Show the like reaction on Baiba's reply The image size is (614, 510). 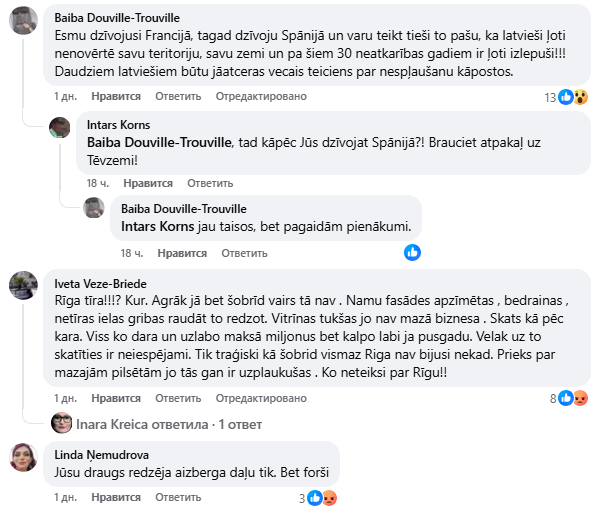point(412,253)
